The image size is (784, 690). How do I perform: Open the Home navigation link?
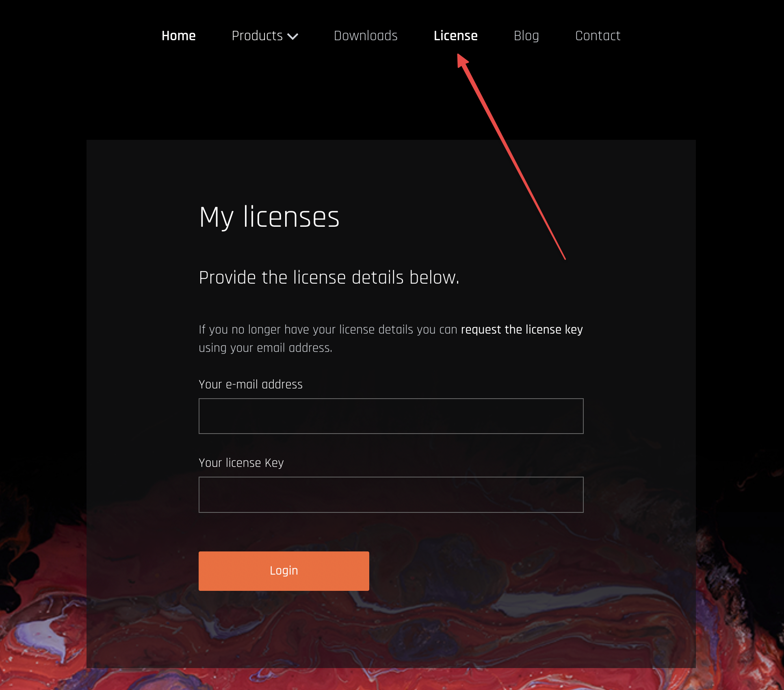pos(178,36)
